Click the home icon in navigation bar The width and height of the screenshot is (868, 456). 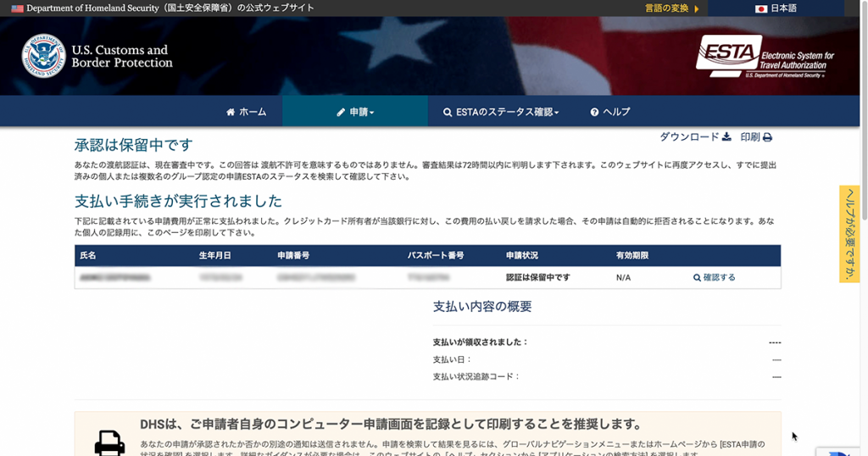(x=231, y=112)
